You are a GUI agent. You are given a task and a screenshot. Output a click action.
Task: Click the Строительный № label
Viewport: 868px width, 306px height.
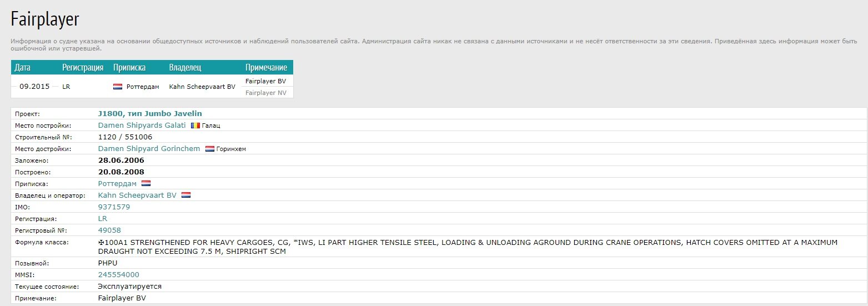(x=43, y=137)
